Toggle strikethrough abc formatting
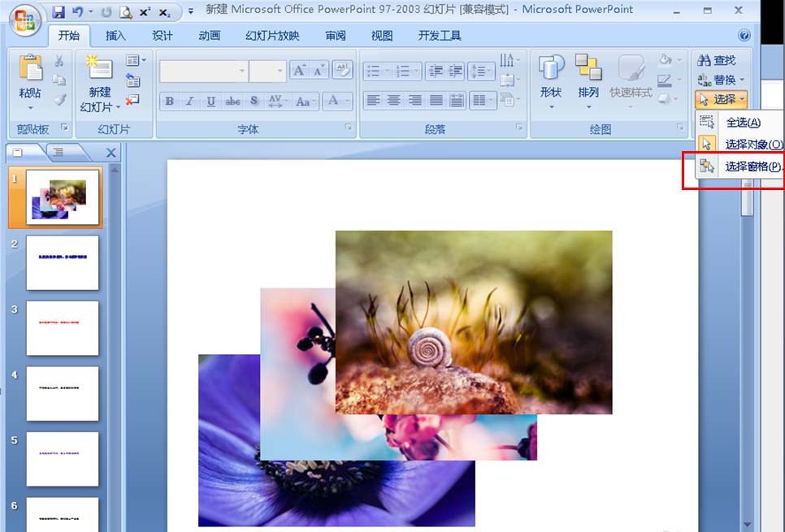 232,101
